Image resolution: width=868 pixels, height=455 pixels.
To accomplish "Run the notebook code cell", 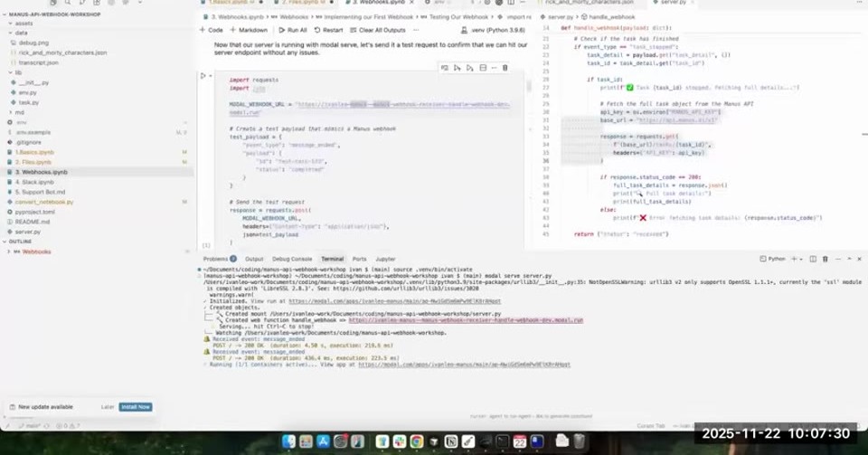I will [x=203, y=76].
